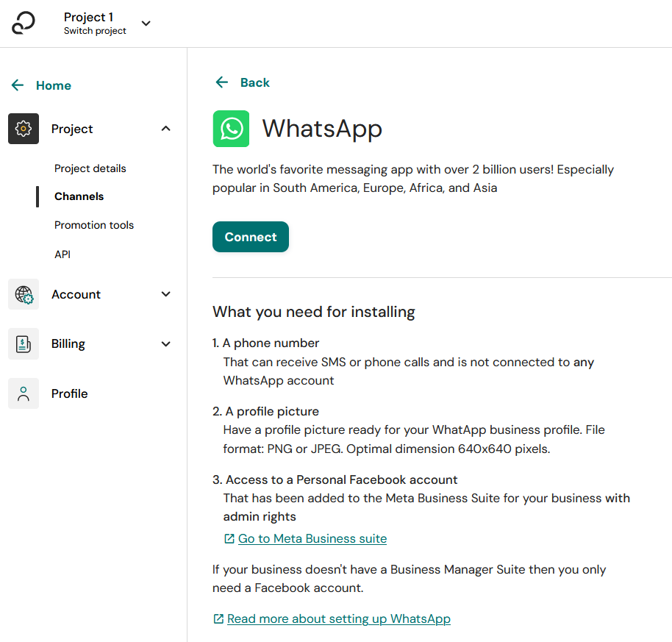Click the Billing invoice icon
Screen dimensions: 672x642
[x=24, y=343]
